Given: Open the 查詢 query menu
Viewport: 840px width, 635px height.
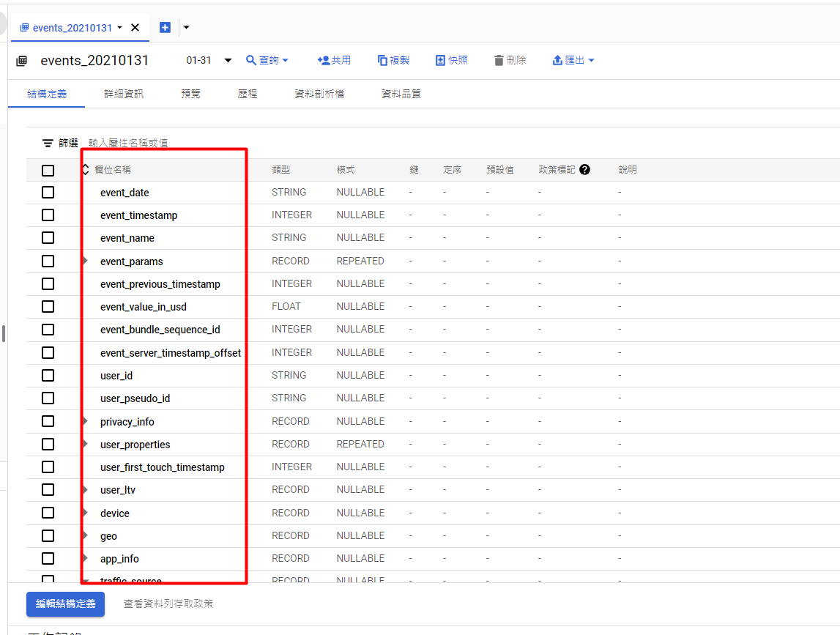Looking at the screenshot, I should pos(267,61).
